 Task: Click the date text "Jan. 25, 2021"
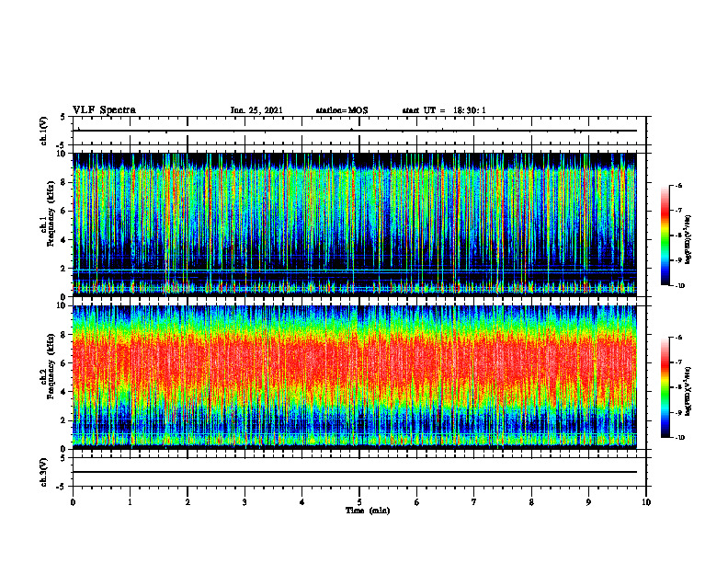tap(256, 110)
